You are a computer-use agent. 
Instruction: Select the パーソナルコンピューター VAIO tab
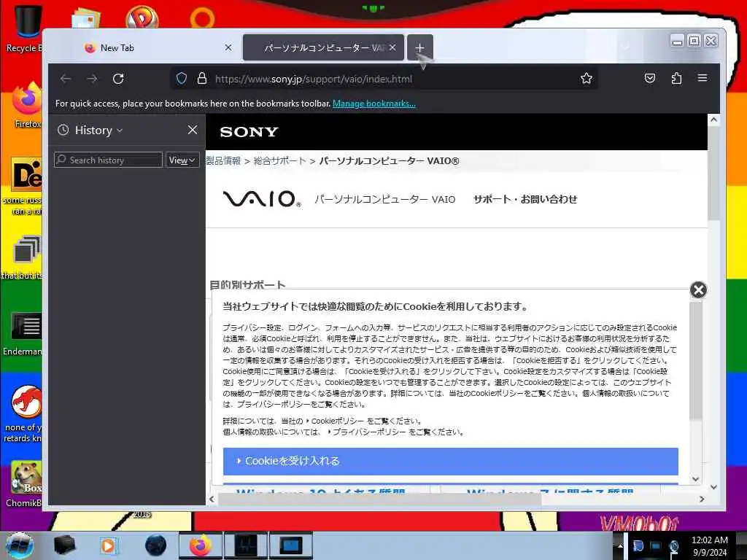point(323,47)
